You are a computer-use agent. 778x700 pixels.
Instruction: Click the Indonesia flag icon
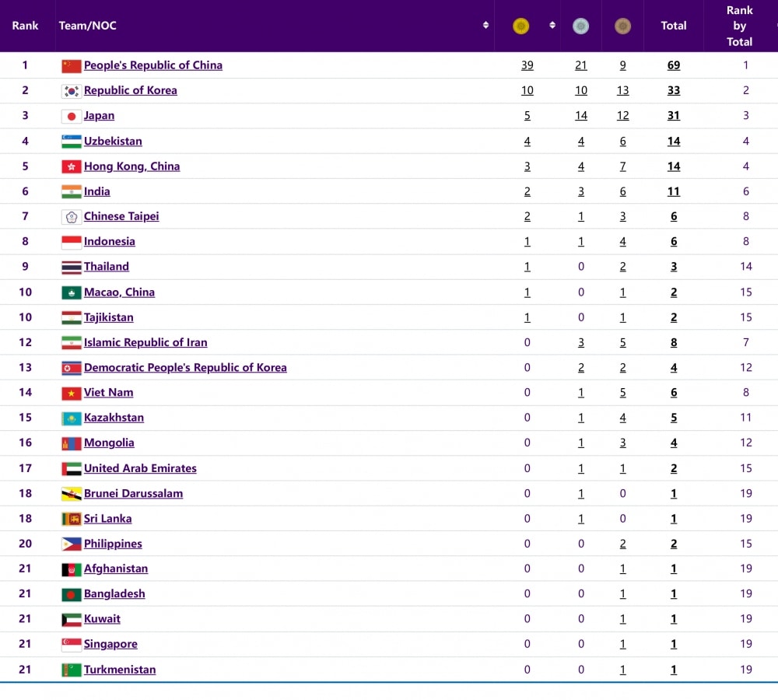tap(72, 242)
